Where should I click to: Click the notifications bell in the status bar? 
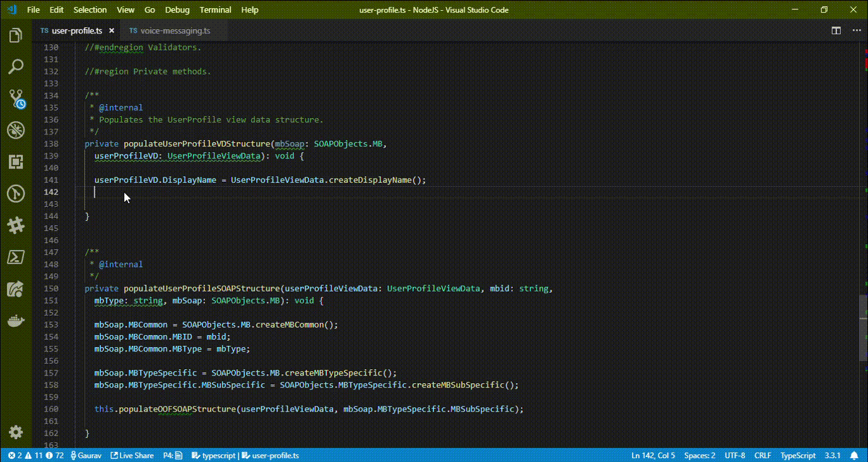pyautogui.click(x=853, y=455)
